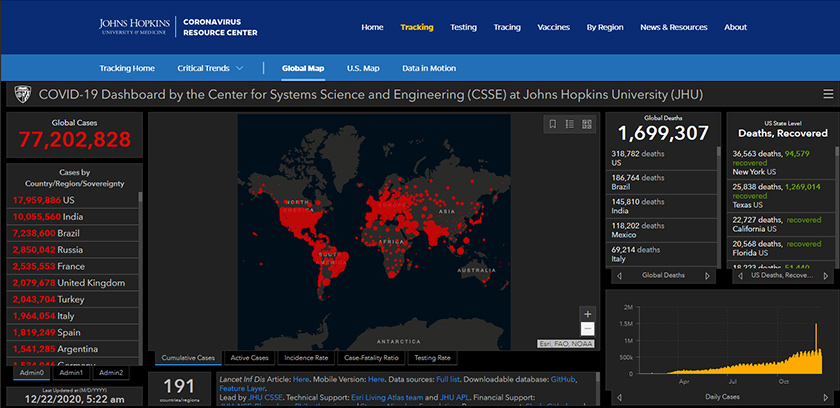Select the Case-Fatality Ratio tab

click(x=372, y=358)
